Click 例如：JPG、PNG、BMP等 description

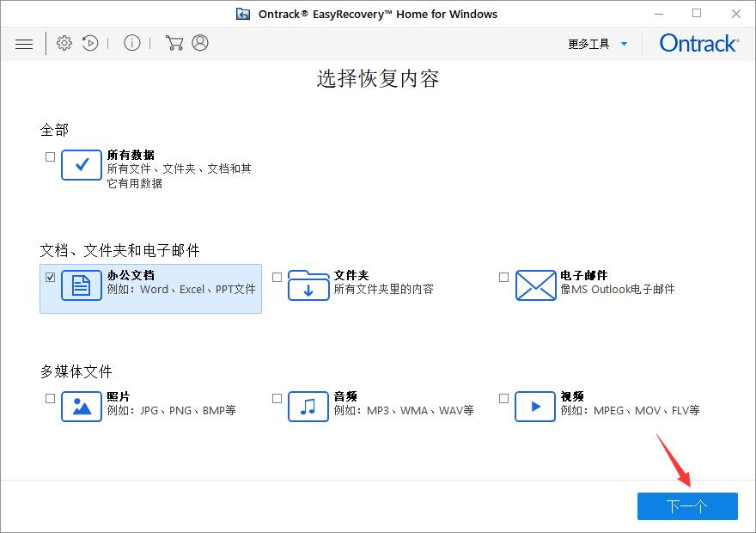[171, 410]
